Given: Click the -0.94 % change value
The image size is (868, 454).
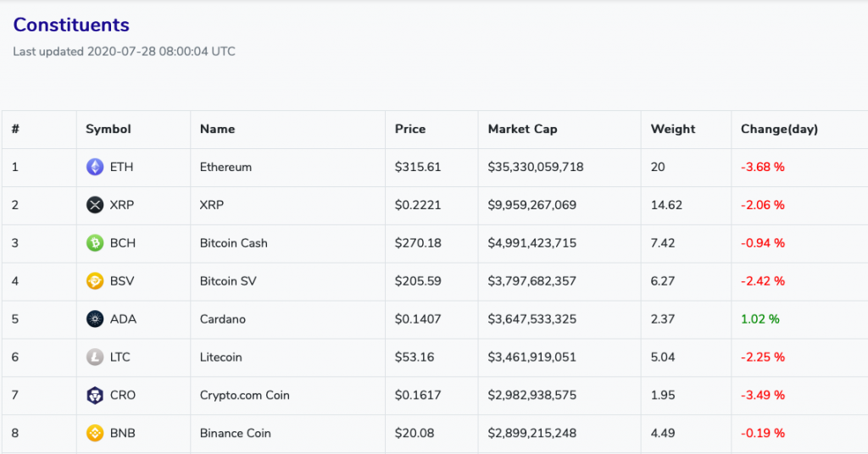Looking at the screenshot, I should click(763, 243).
